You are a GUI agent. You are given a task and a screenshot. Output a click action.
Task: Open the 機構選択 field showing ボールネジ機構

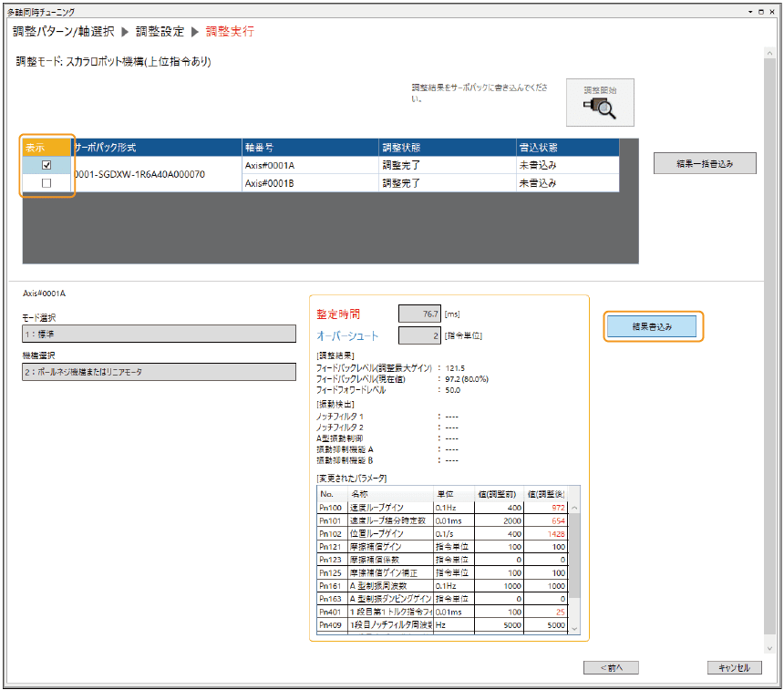coord(159,372)
